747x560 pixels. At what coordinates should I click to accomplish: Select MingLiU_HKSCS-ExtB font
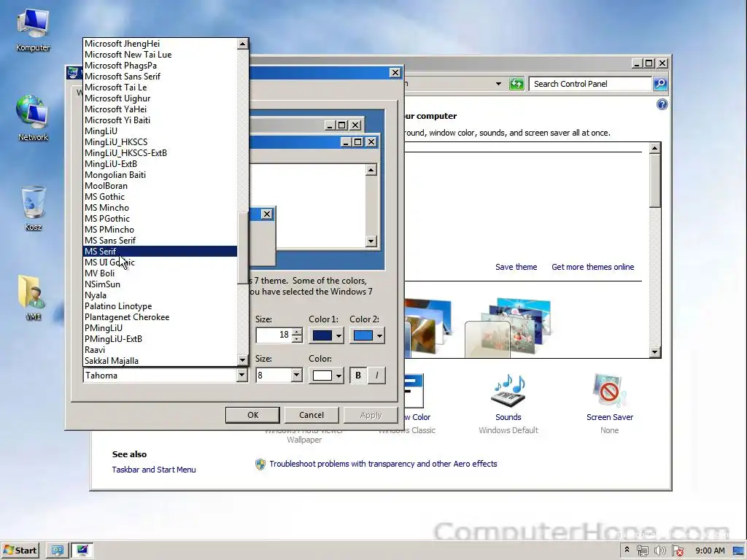pos(160,153)
